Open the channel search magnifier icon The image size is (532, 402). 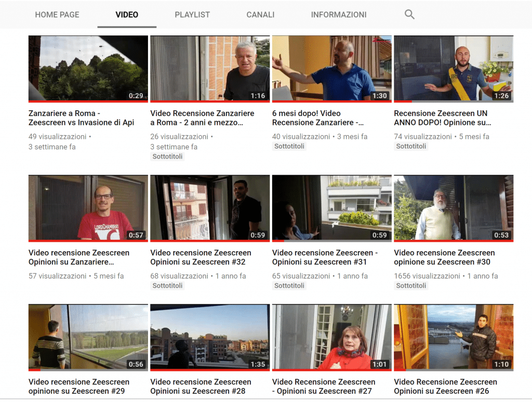(x=409, y=15)
